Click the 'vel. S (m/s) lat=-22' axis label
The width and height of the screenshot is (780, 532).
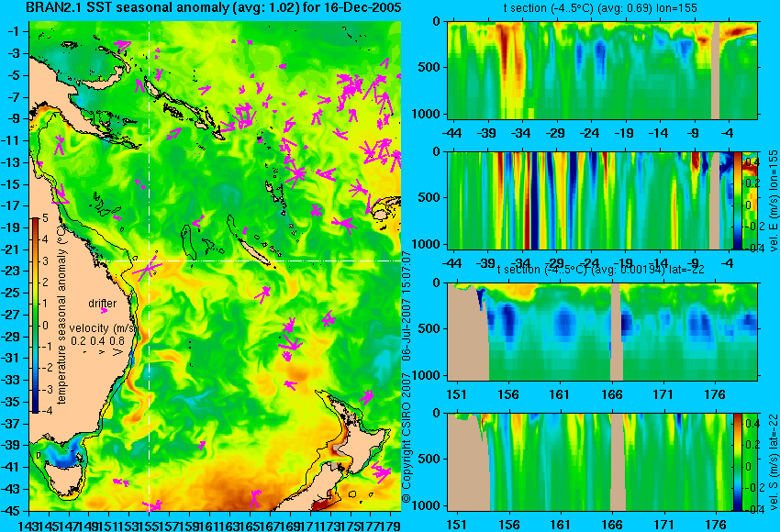[x=773, y=462]
